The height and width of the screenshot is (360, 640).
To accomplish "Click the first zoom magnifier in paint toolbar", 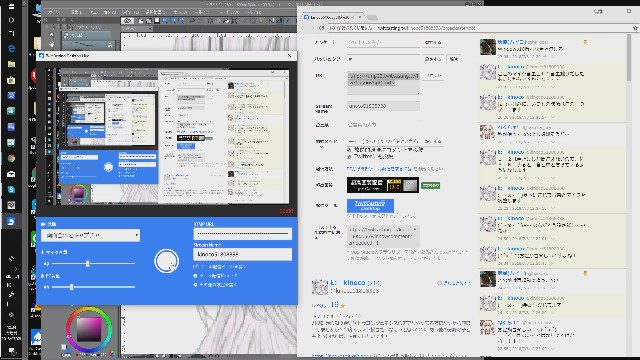I will point(165,20).
